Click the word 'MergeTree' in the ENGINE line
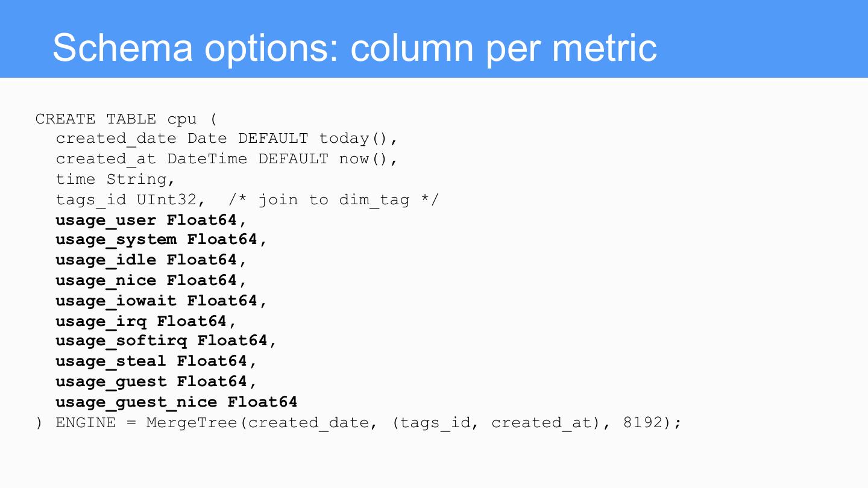Viewport: 868px width, 488px height. [x=192, y=422]
